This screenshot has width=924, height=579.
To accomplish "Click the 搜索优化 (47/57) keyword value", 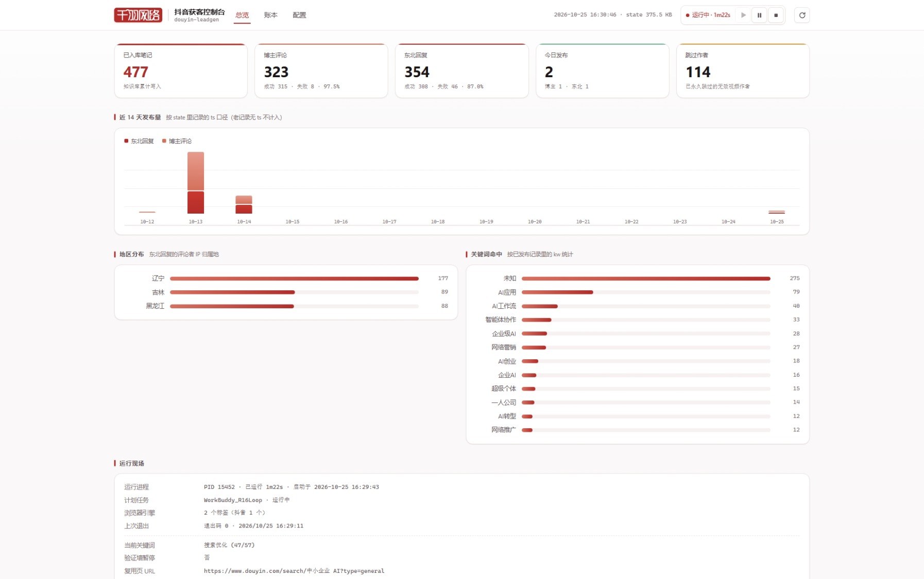I will coord(229,545).
